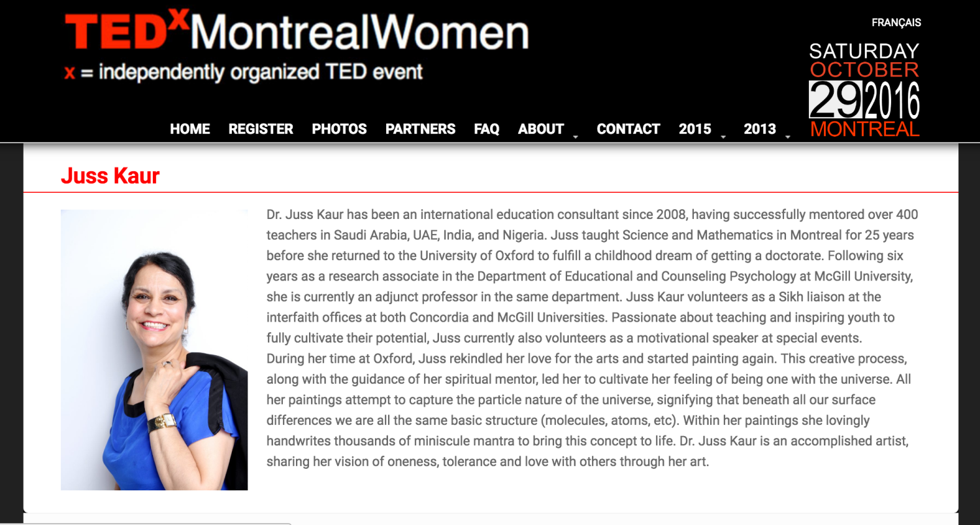This screenshot has width=980, height=525.
Task: Click the ABOUT menu item
Action: click(x=541, y=129)
